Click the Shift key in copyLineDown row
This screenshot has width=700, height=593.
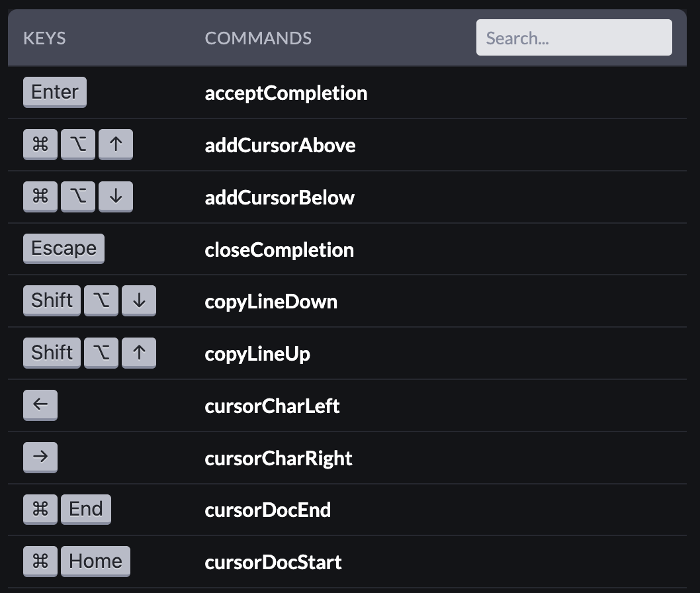(x=52, y=300)
